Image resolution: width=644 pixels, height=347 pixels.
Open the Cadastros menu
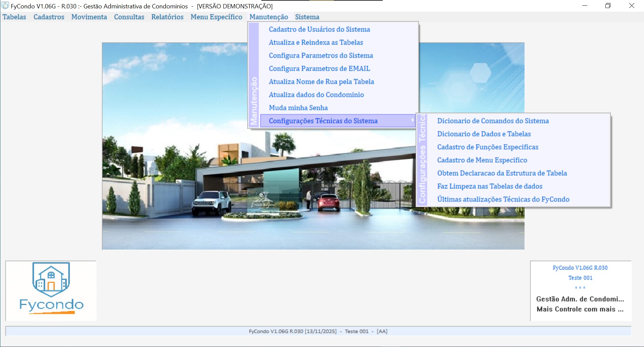click(x=49, y=17)
